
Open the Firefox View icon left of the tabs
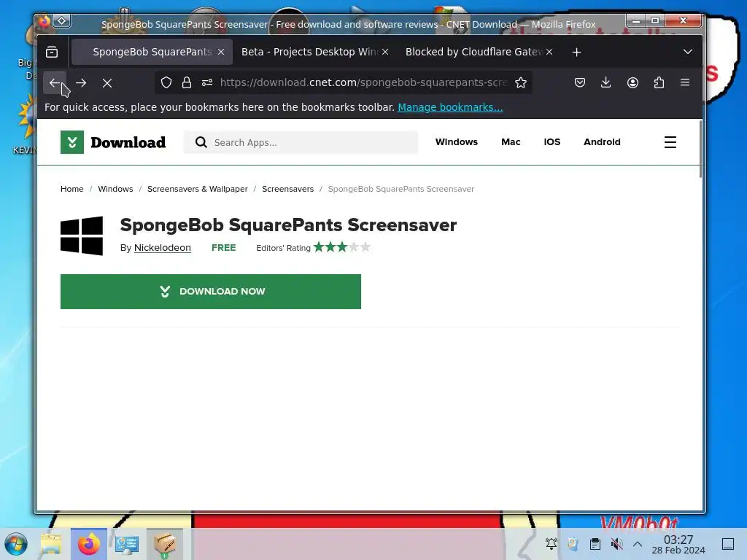(x=52, y=52)
